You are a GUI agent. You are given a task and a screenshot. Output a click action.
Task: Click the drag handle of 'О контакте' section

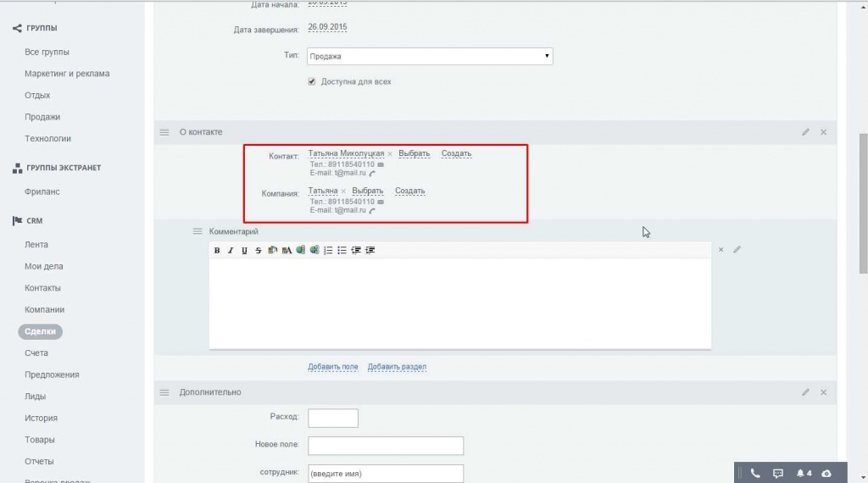[x=164, y=132]
